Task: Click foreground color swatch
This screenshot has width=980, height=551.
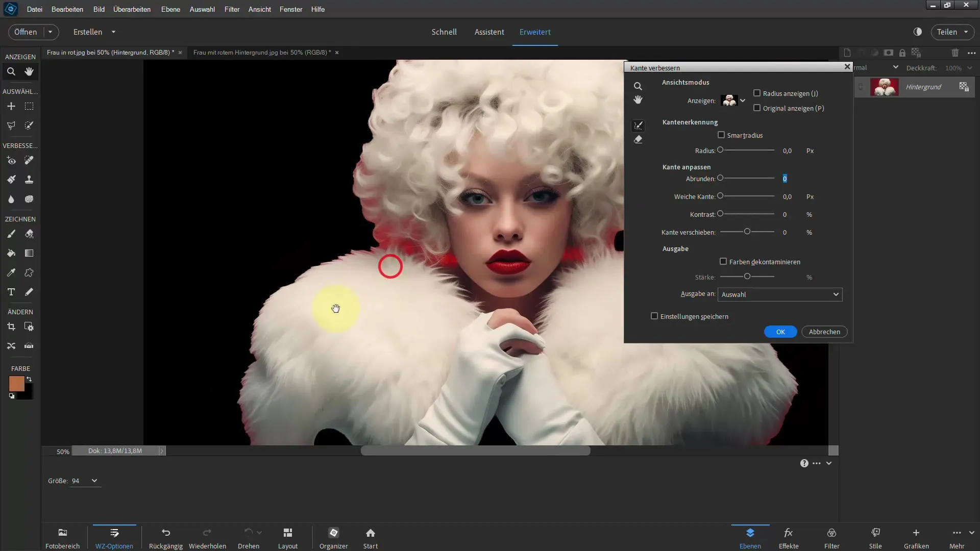Action: pos(16,384)
